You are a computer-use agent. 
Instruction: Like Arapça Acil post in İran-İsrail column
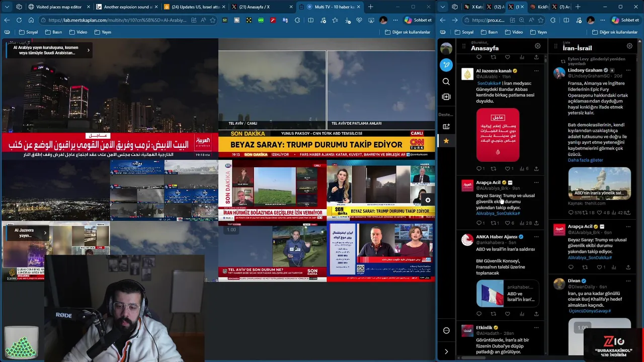tap(600, 267)
